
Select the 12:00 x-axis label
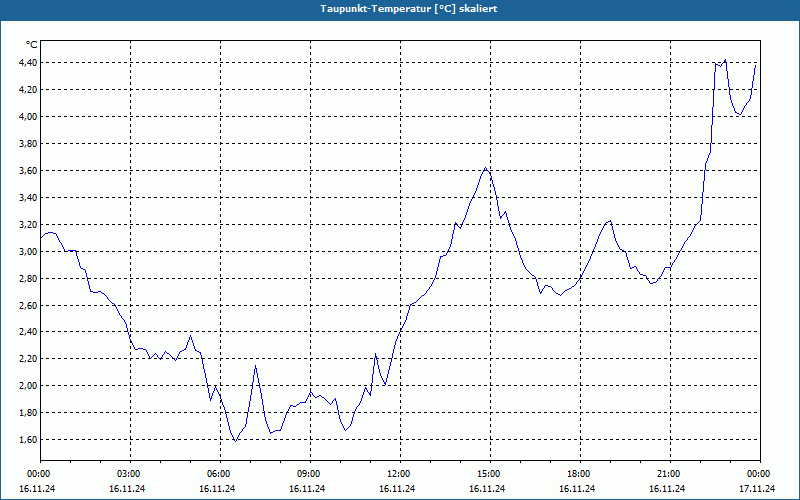(x=398, y=474)
